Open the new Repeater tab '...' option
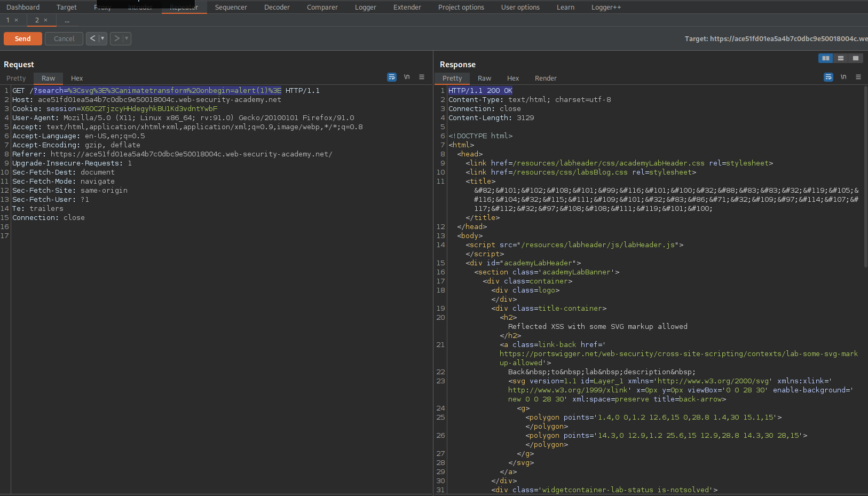868x496 pixels. point(67,20)
